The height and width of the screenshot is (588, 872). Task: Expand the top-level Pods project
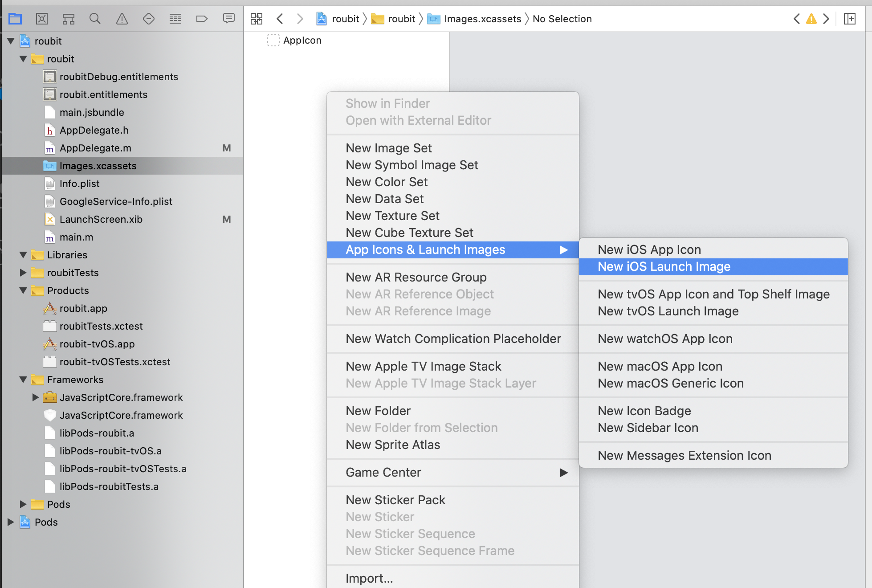[11, 522]
